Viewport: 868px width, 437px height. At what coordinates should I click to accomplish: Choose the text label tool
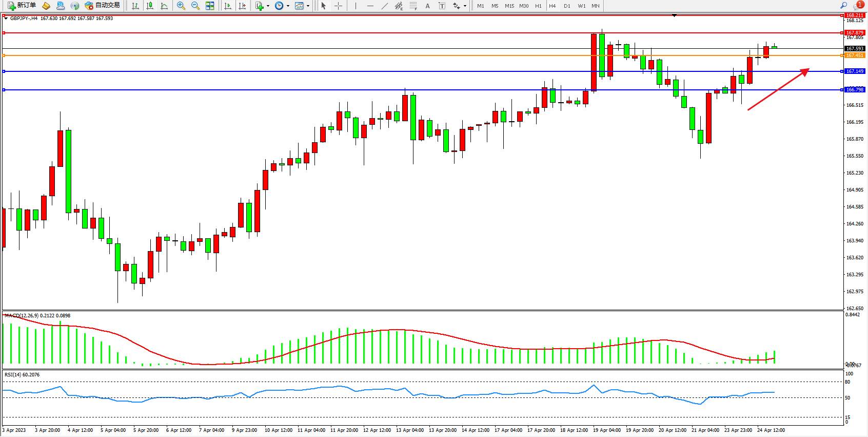[427, 6]
